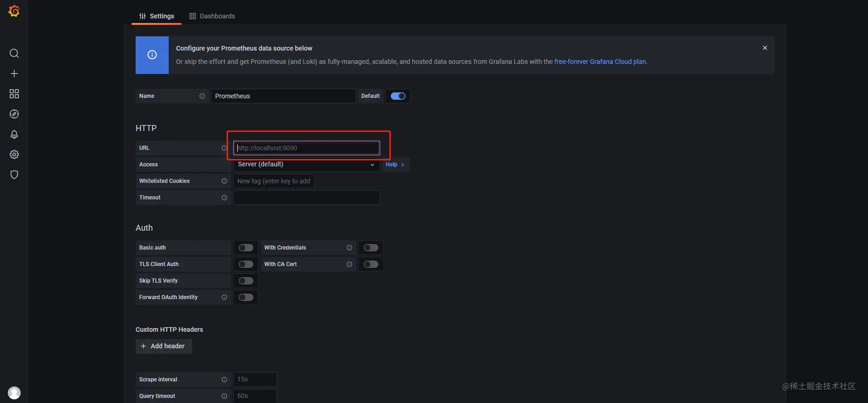This screenshot has height=403, width=868.
Task: Enable the With CA Cert switch
Action: pyautogui.click(x=371, y=264)
